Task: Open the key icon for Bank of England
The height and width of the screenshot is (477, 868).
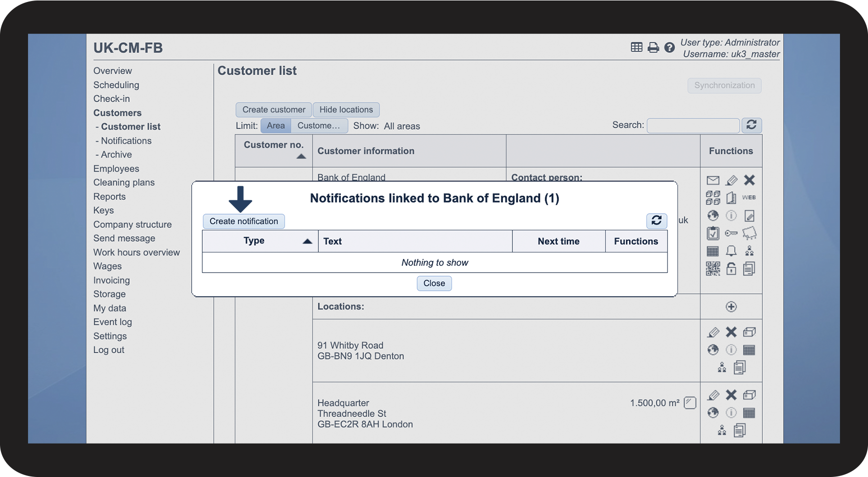Action: pyautogui.click(x=731, y=233)
